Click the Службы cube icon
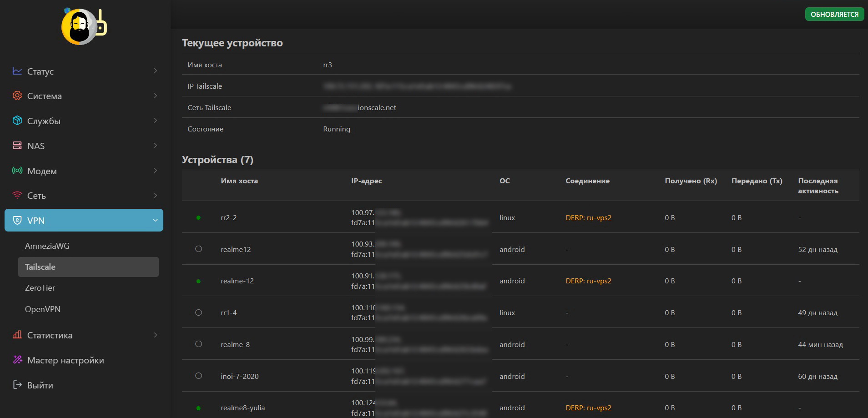868x418 pixels. tap(17, 121)
